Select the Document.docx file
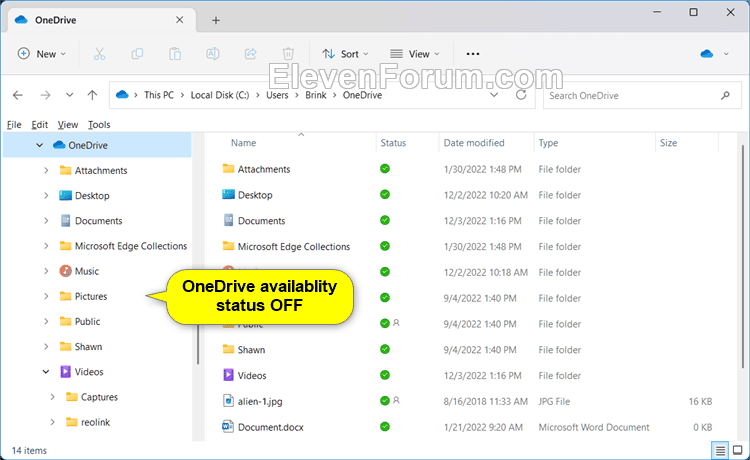Image resolution: width=750 pixels, height=460 pixels. click(x=270, y=427)
